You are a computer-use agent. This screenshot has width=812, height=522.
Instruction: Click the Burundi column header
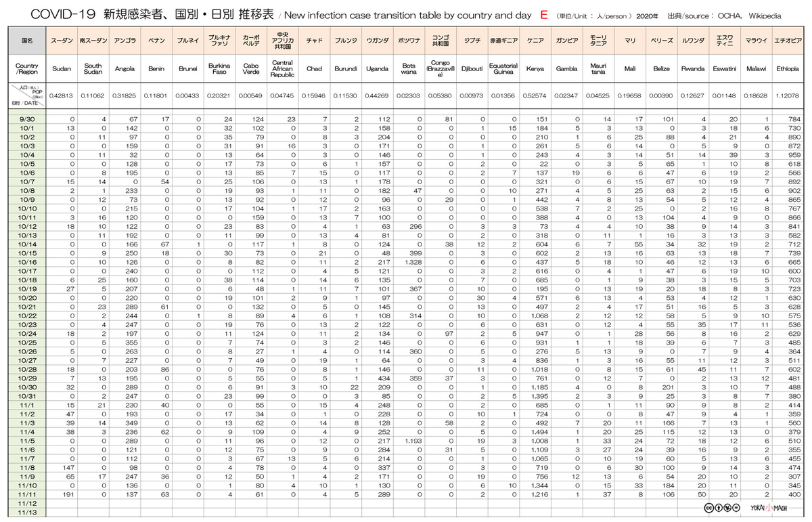tap(345, 69)
